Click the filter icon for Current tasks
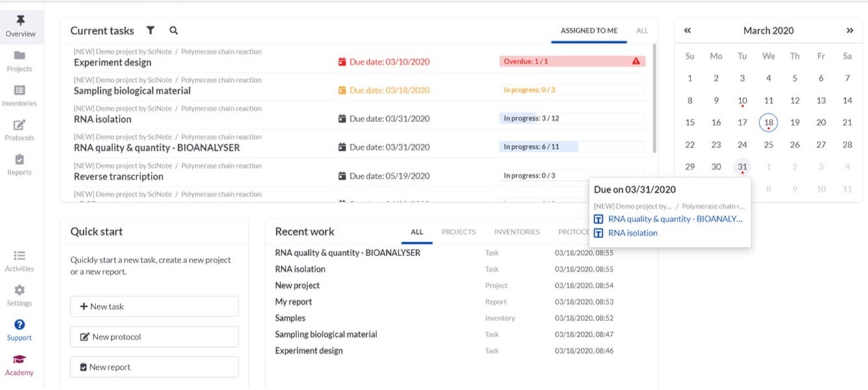 pos(150,31)
